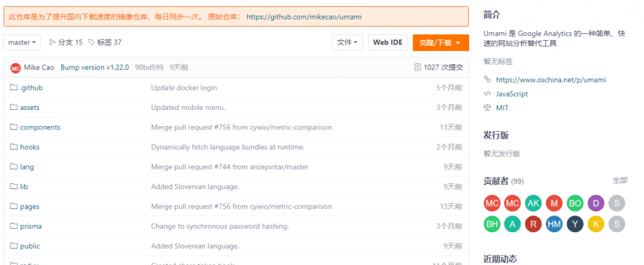Open the yellow K contributor avatar
This screenshot has width=644, height=265.
tap(596, 224)
